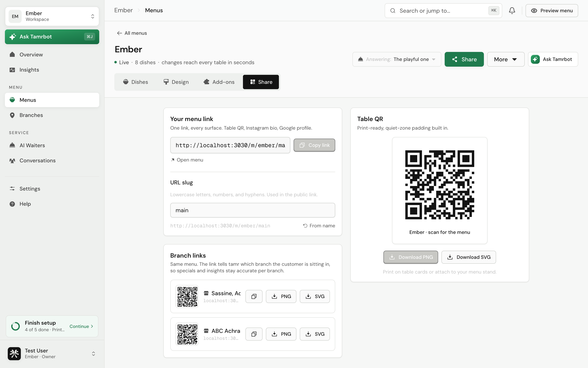Click the ⌘K shortcut badge

tap(493, 10)
